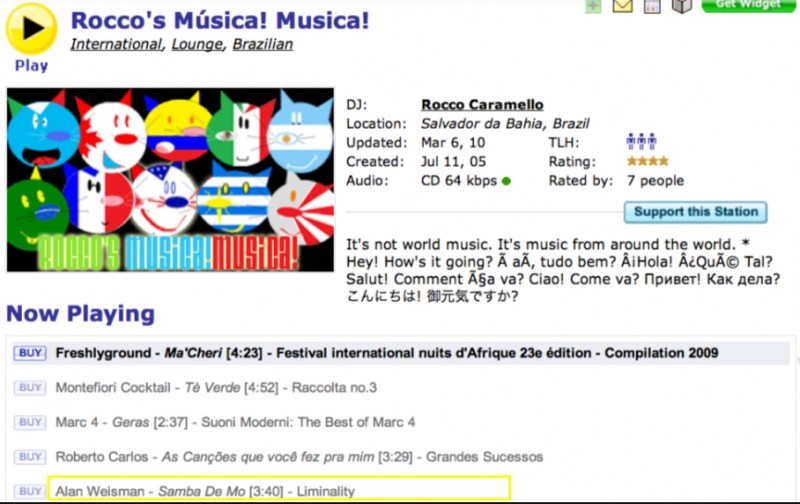800x504 pixels.
Task: Click BUY next to Marc 4 Geras
Action: click(30, 422)
